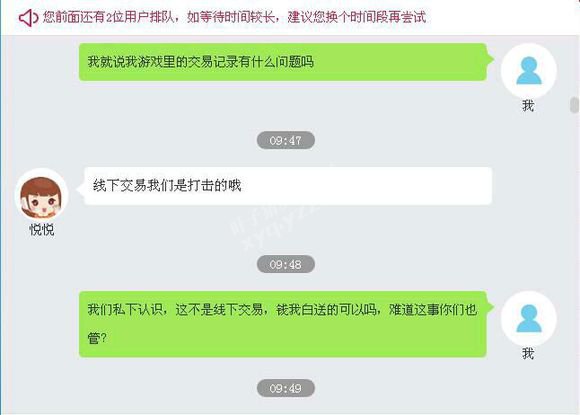Click the empty area of the white reply bubble

(366, 186)
